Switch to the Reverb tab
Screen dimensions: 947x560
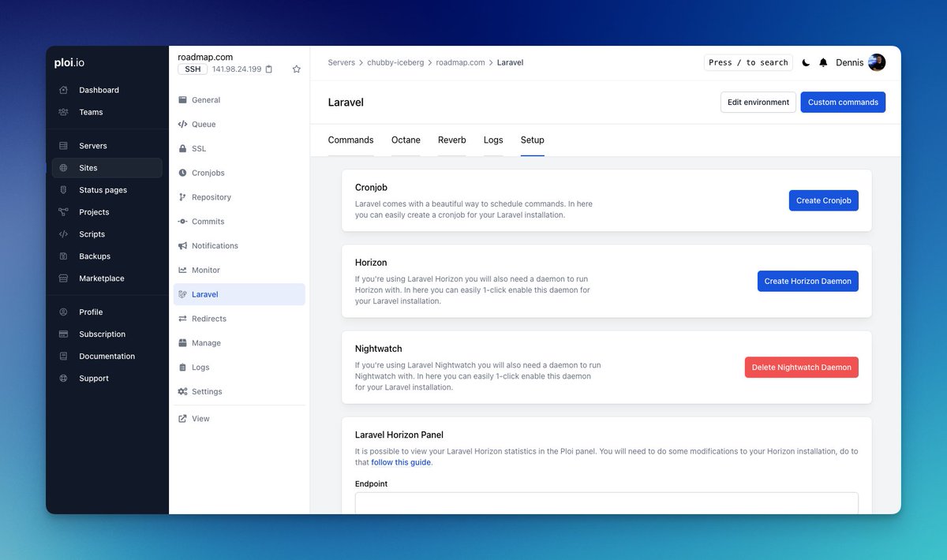[x=452, y=140]
